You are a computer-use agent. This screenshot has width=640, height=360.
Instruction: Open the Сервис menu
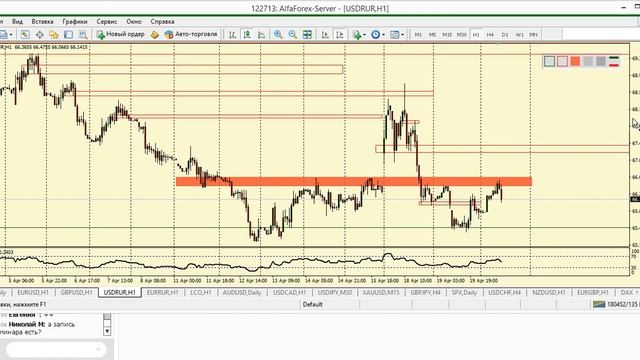pos(107,22)
